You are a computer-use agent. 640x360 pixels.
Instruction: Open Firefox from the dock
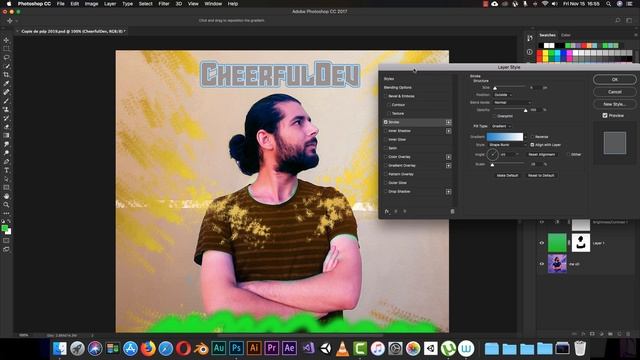tap(148, 348)
